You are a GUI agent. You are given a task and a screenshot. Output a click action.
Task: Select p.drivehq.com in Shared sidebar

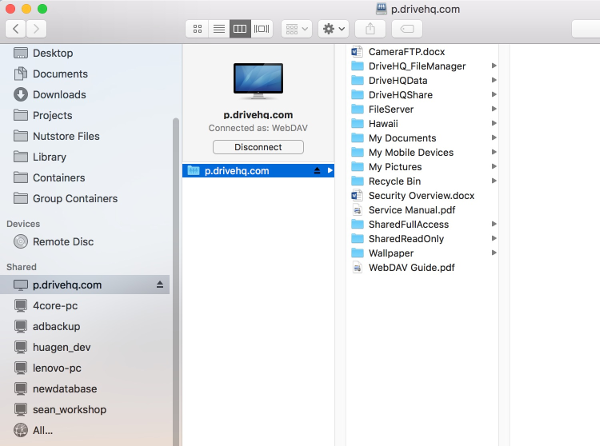pyautogui.click(x=85, y=285)
